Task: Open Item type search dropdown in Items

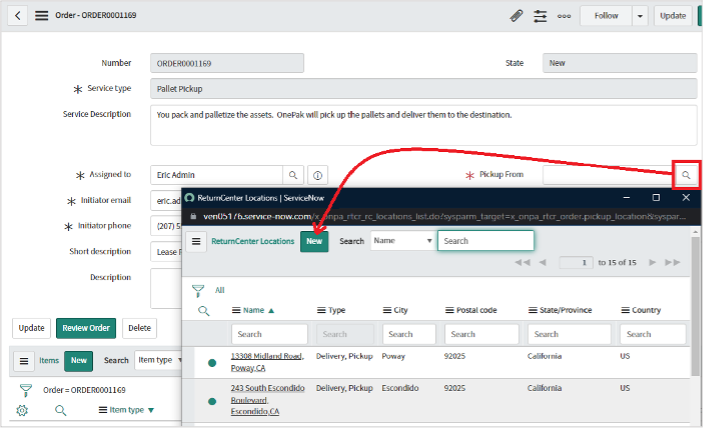Action: click(x=158, y=360)
